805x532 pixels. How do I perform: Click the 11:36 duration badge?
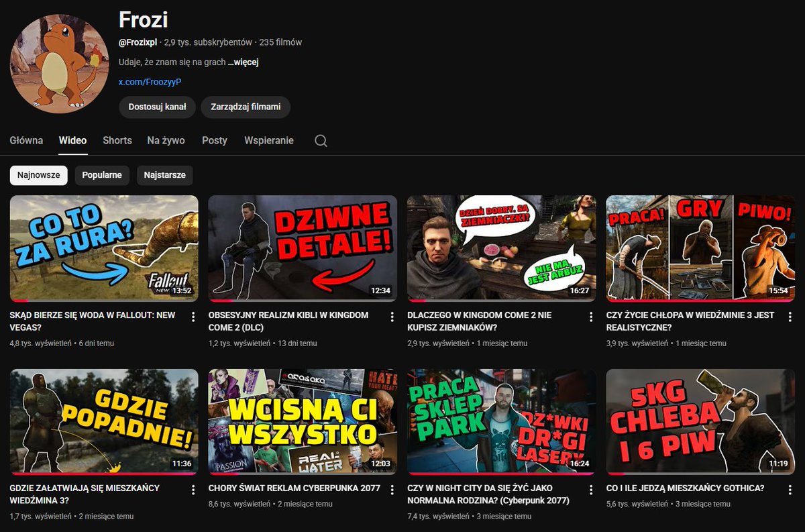click(181, 464)
